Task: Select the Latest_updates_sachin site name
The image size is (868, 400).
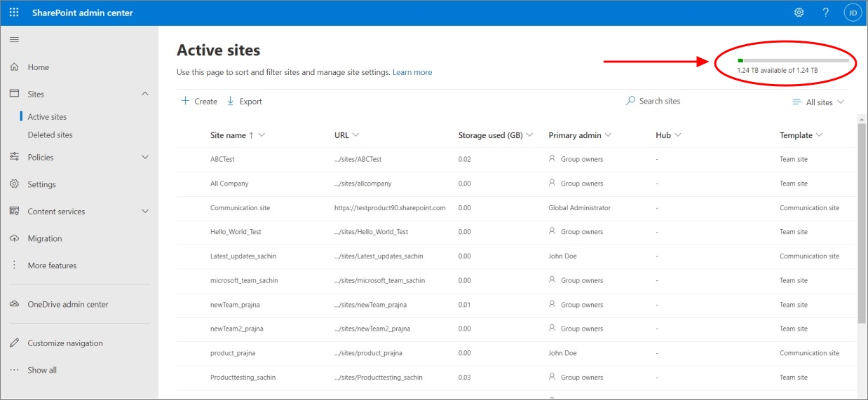Action: [x=243, y=256]
